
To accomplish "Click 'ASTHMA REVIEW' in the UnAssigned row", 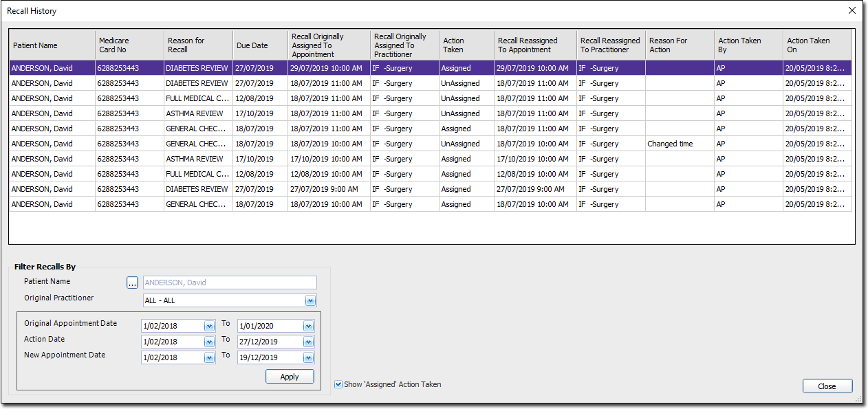I will [198, 113].
